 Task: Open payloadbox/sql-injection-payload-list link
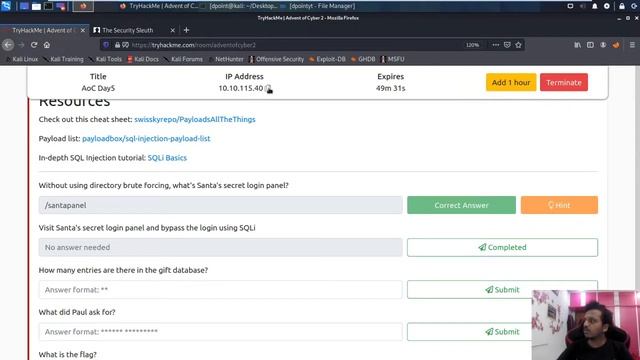tap(146, 138)
